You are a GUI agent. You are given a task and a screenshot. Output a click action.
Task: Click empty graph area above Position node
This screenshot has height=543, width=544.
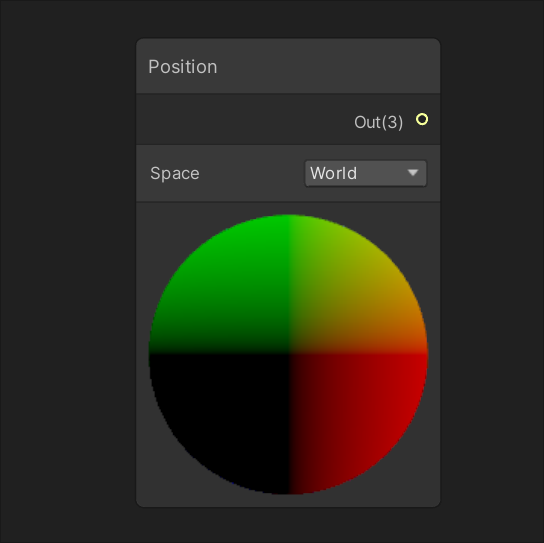[x=288, y=19]
